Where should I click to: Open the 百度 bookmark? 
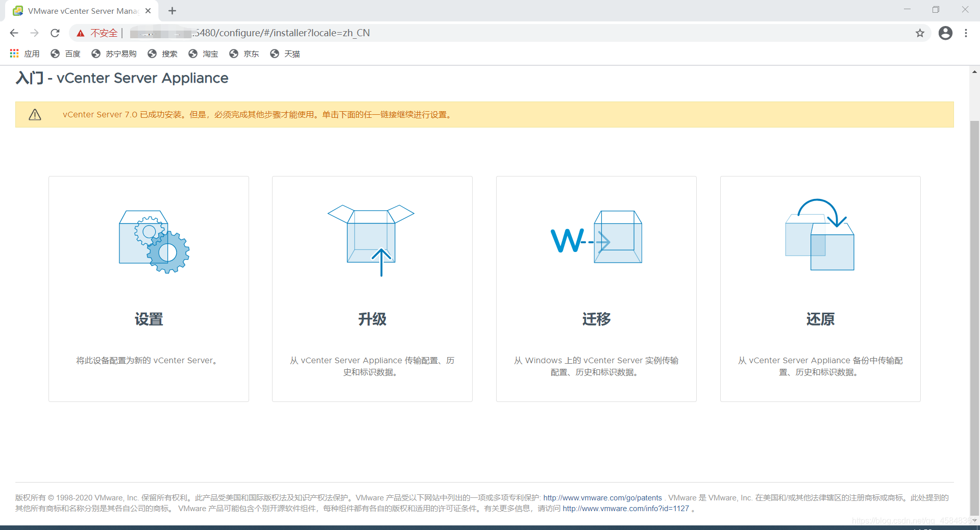coord(65,54)
